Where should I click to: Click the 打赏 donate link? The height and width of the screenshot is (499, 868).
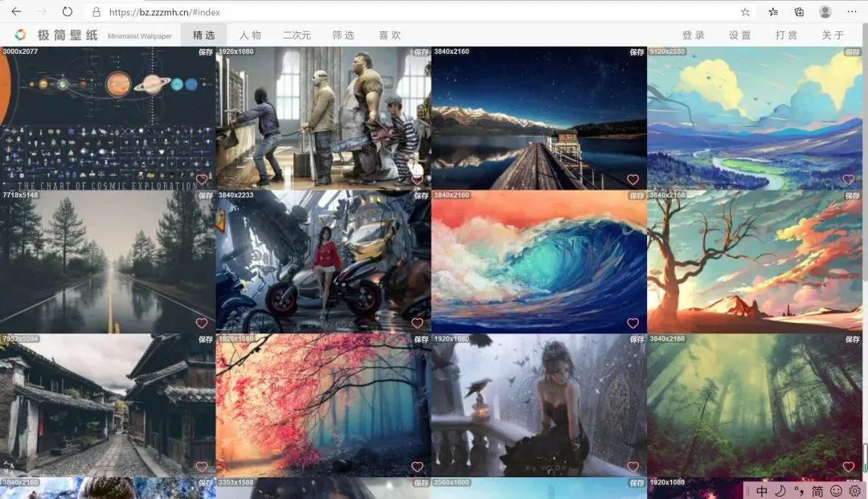click(x=786, y=35)
